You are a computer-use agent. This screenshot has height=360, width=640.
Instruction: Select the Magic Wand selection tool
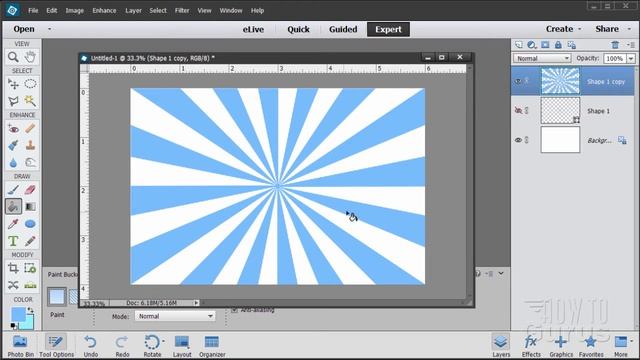30,101
